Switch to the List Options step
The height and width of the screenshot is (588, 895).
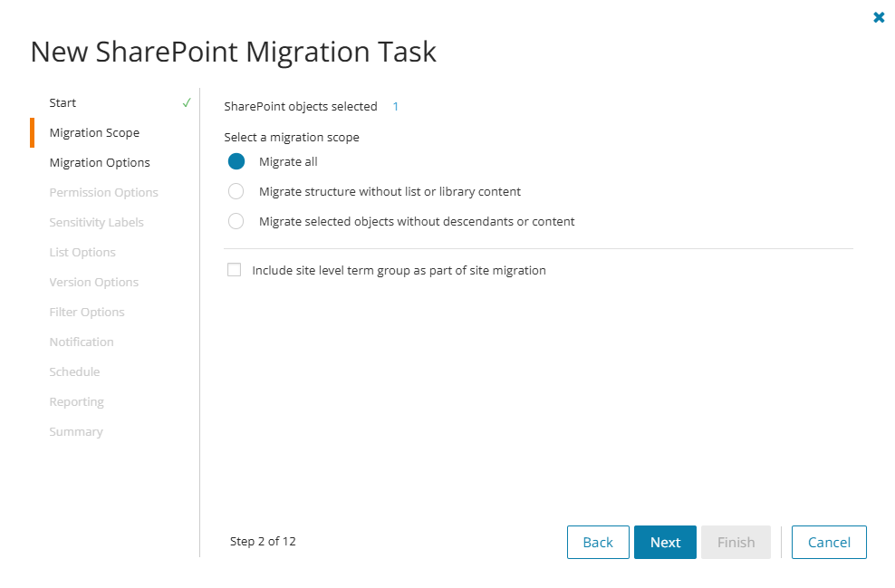coord(82,252)
